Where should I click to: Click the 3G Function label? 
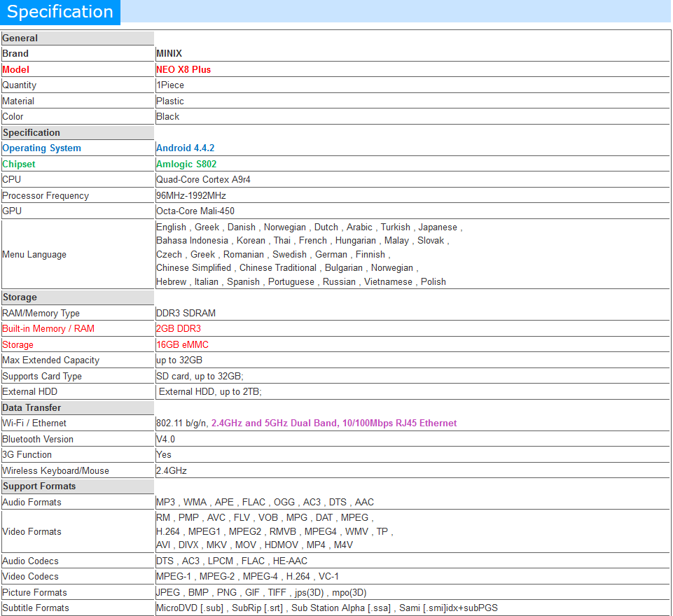pos(27,455)
